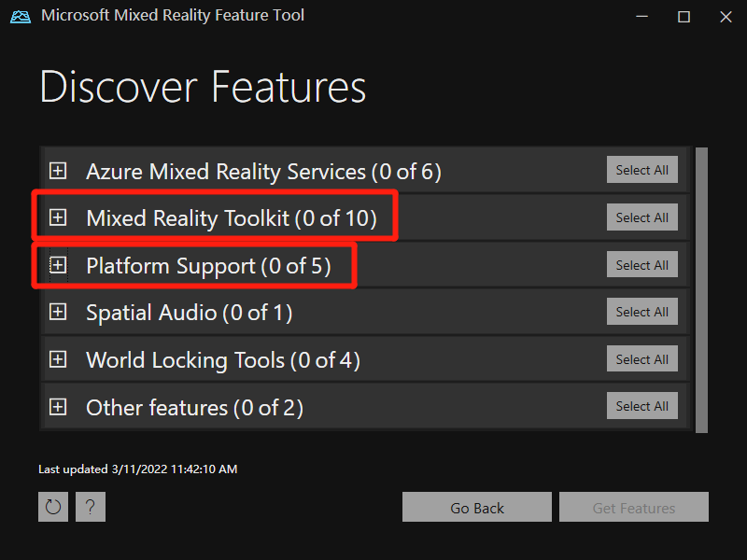
Task: Select All for Spatial Audio
Action: (641, 312)
